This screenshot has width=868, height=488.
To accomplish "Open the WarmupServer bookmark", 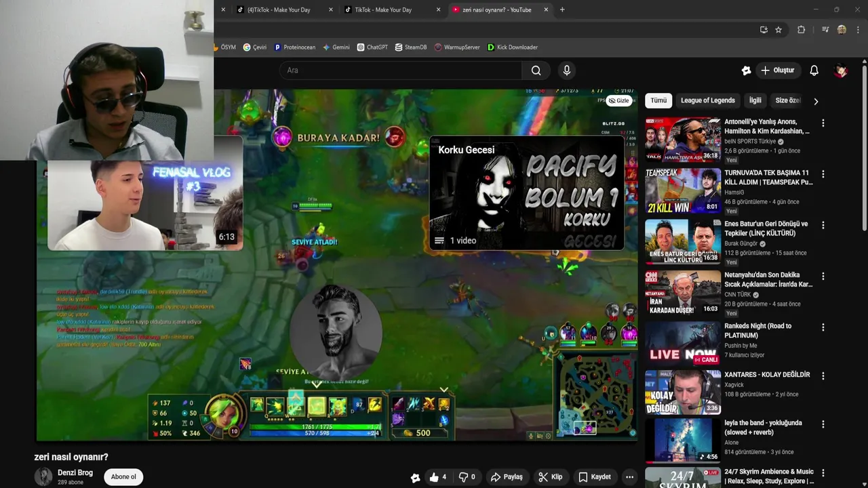I will 457,47.
